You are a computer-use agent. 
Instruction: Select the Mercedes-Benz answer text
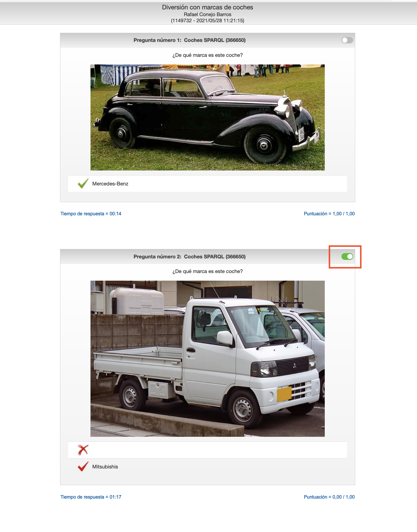click(x=110, y=184)
